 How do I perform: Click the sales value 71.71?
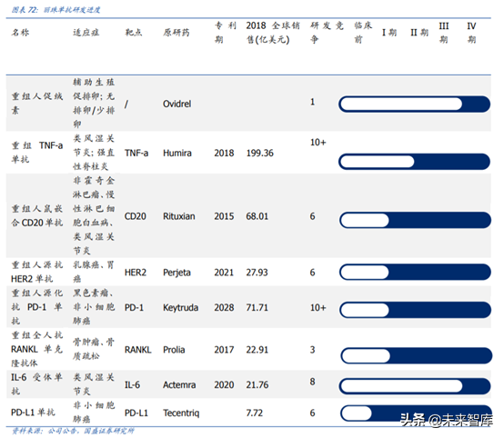coord(257,308)
